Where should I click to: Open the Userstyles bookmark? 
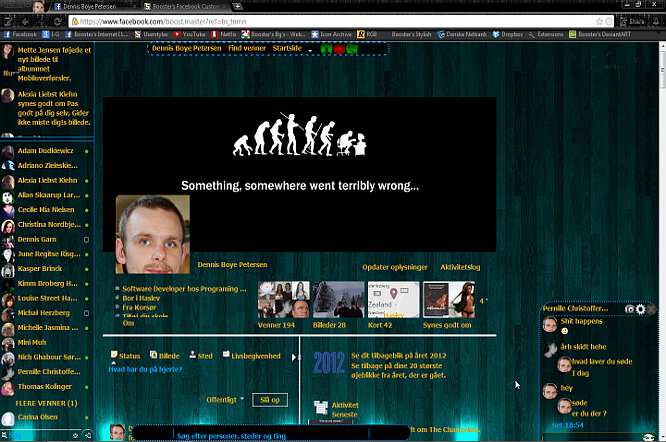pyautogui.click(x=152, y=34)
